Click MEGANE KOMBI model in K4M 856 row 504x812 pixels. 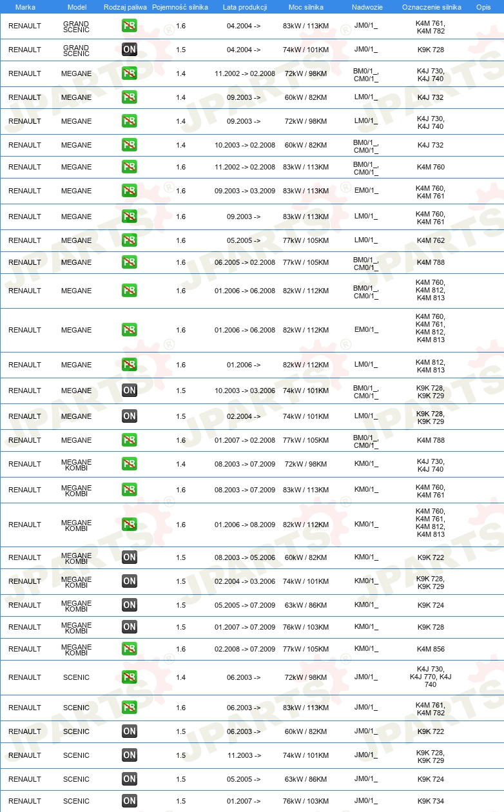[x=76, y=649]
